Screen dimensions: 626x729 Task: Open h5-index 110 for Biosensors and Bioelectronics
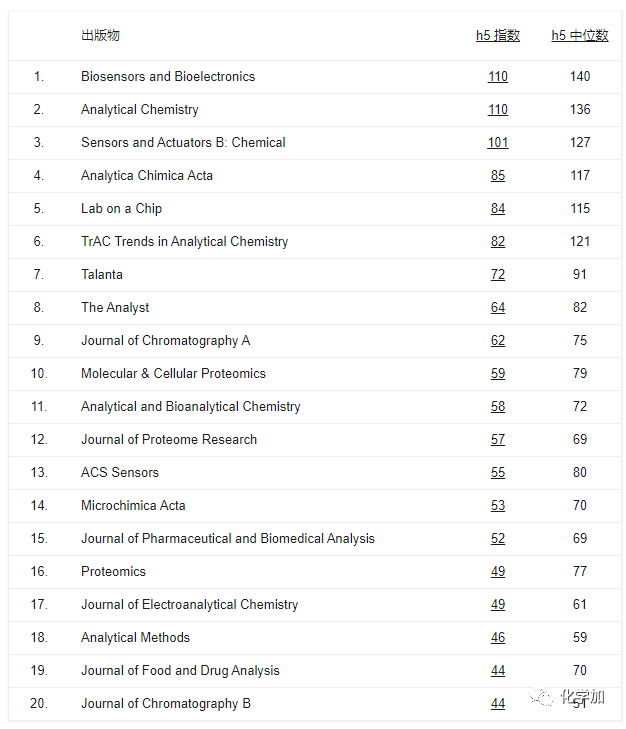497,77
